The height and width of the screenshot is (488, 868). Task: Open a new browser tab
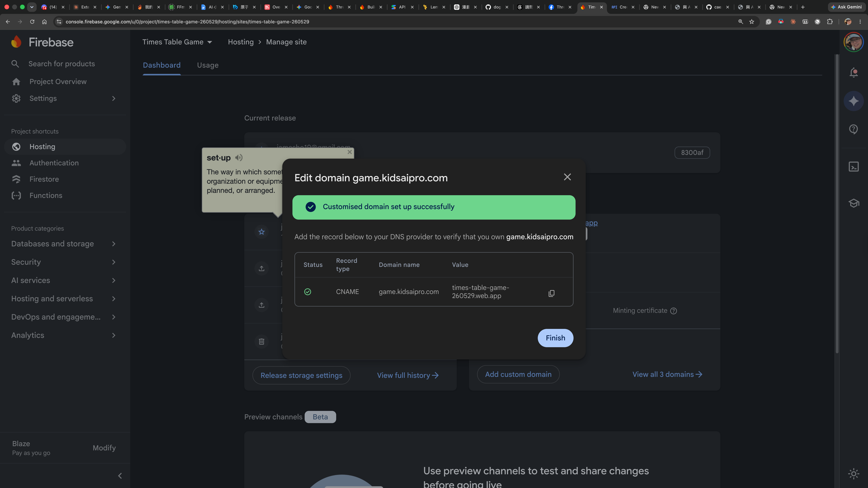(803, 7)
